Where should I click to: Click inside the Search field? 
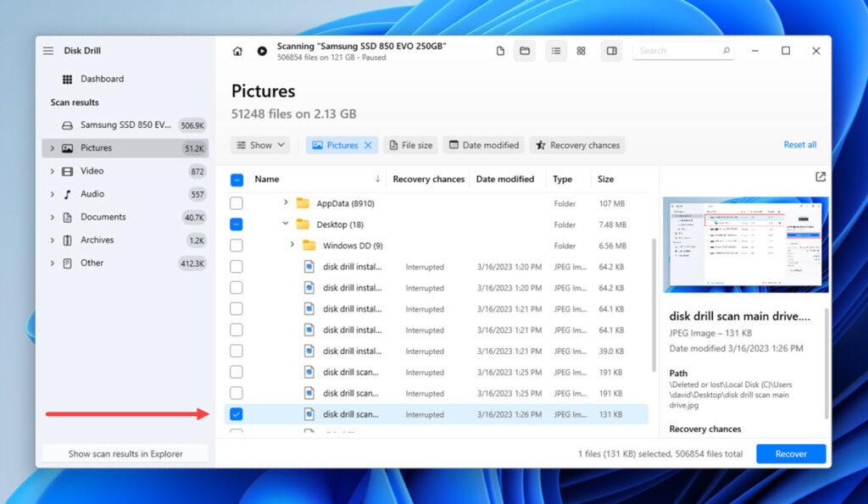[x=678, y=51]
